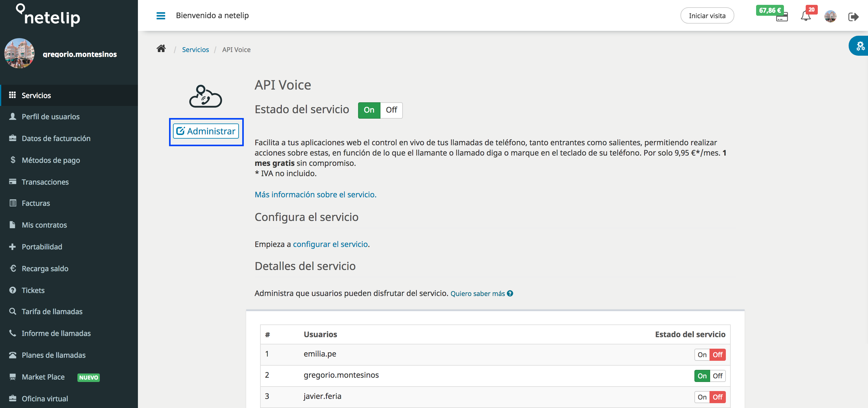Click Iniciar visita button top-right

(707, 15)
